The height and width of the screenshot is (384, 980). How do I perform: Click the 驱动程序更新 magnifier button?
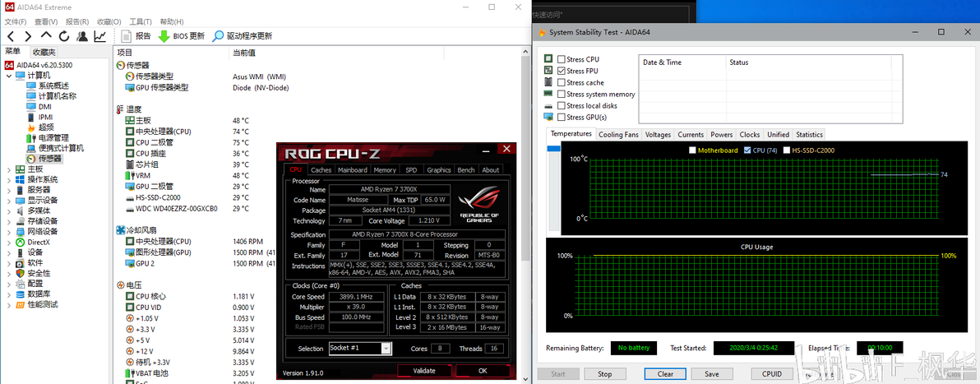[243, 36]
